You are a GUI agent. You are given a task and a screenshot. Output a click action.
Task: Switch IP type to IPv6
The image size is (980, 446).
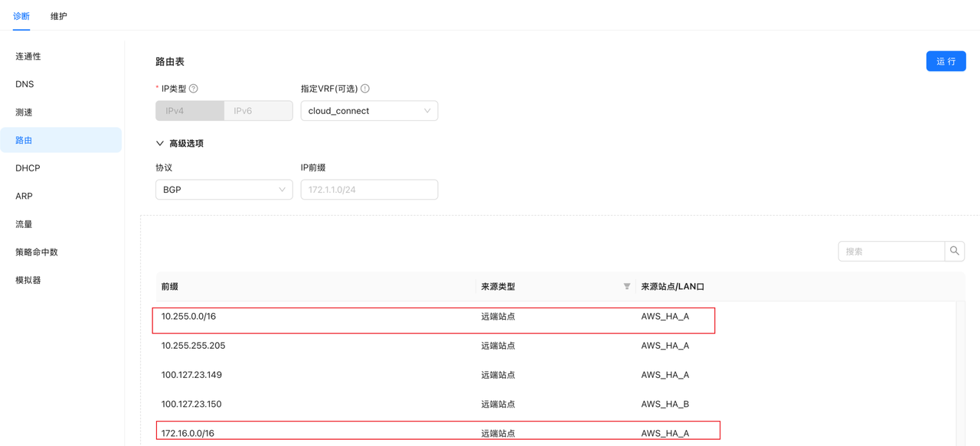pyautogui.click(x=258, y=110)
